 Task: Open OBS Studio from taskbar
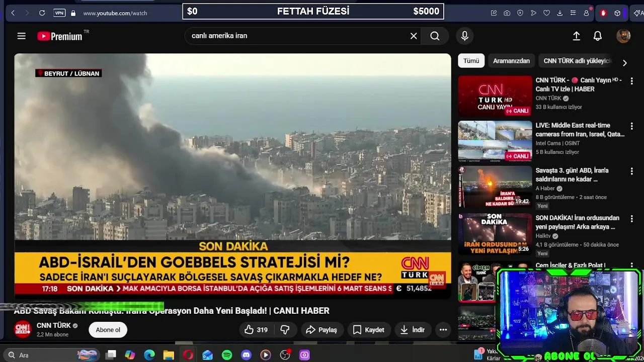(285, 355)
